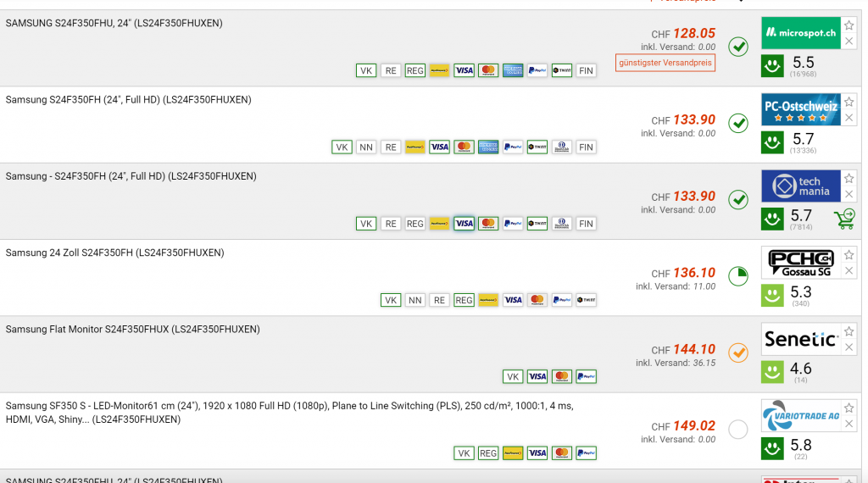Click the 5.5 rating score for microspot.ch
The height and width of the screenshot is (483, 868).
(x=804, y=63)
